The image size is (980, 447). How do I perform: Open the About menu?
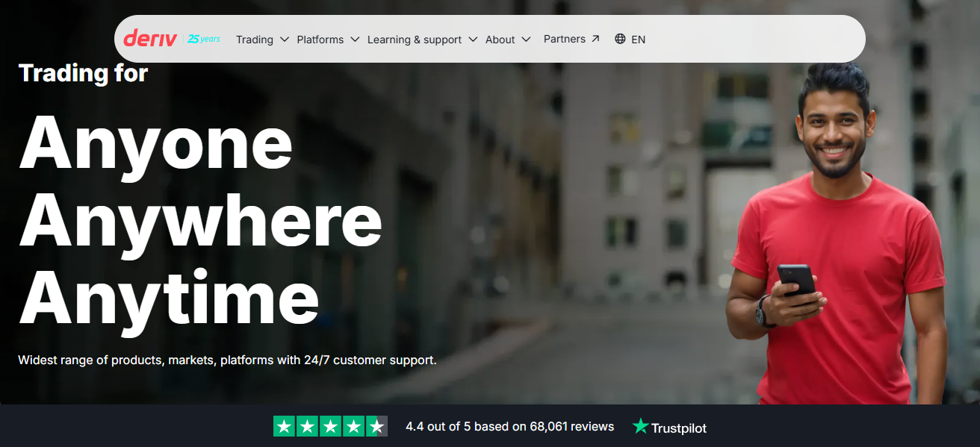coord(500,40)
